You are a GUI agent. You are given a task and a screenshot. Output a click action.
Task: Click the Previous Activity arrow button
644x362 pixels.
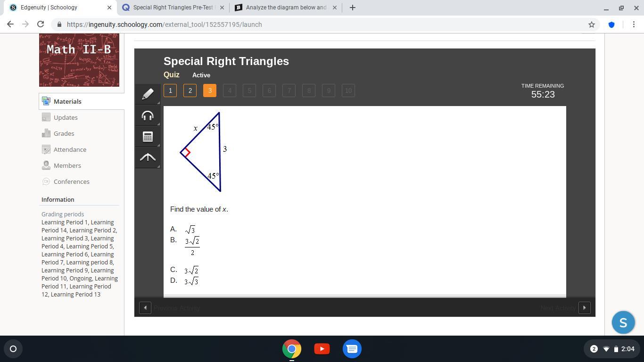click(x=145, y=308)
